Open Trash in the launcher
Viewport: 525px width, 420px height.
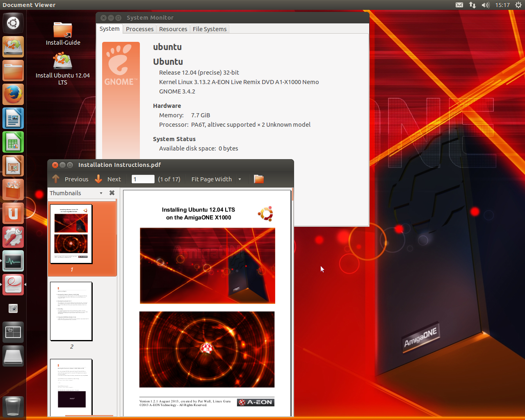[x=13, y=406]
